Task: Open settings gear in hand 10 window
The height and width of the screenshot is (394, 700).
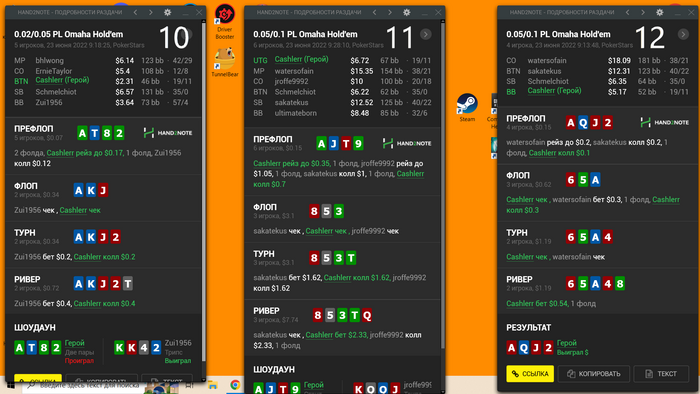Action: click(167, 12)
